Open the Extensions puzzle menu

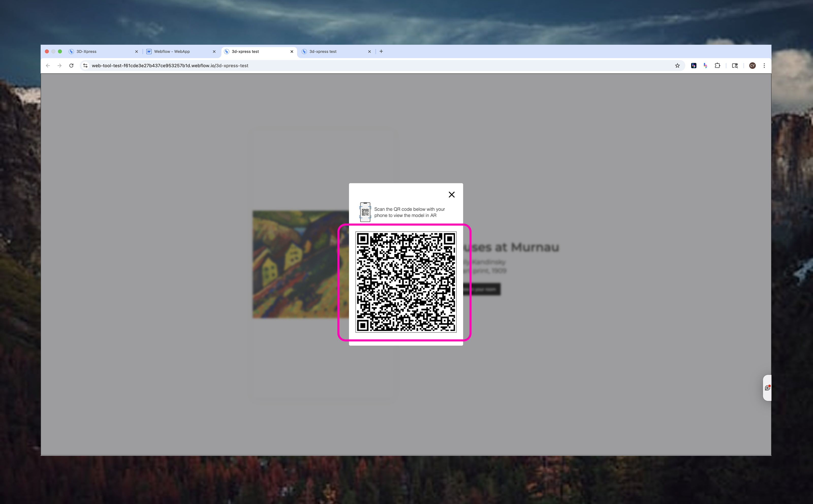pyautogui.click(x=717, y=66)
